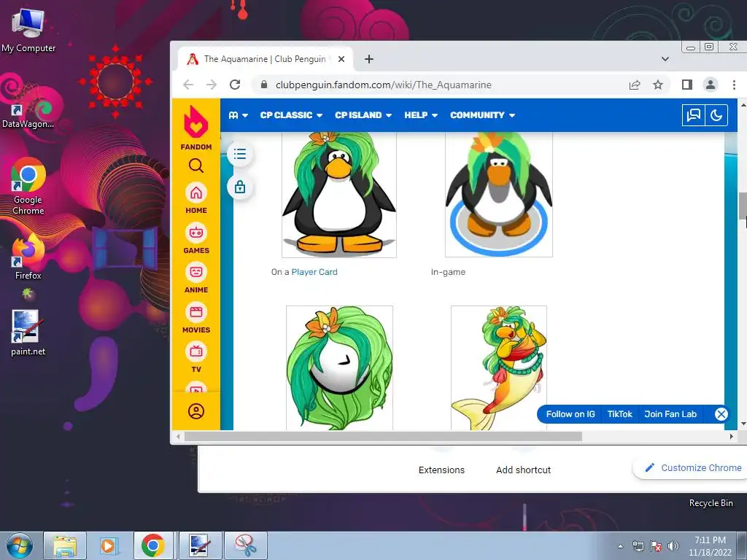This screenshot has height=560, width=747.
Task: Click Follow on IG button
Action: (x=570, y=414)
